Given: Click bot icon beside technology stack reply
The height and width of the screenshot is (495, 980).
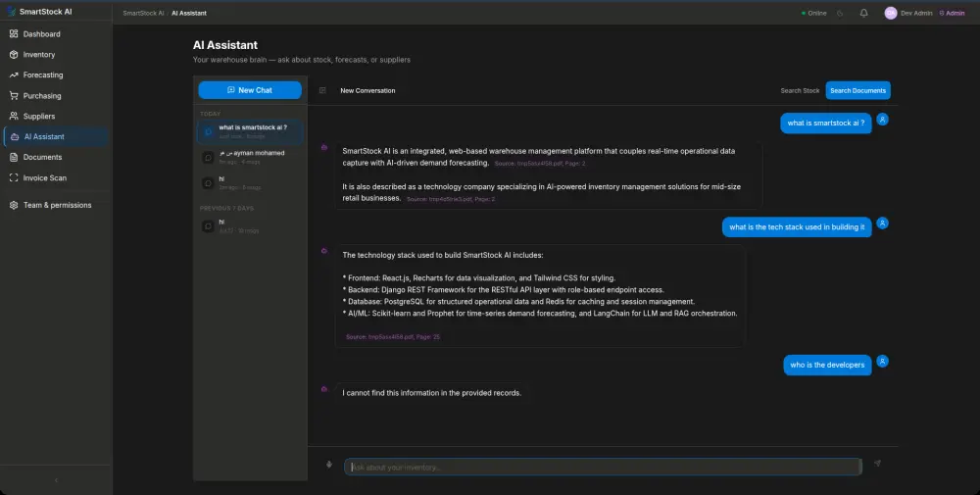Looking at the screenshot, I should pos(323,251).
